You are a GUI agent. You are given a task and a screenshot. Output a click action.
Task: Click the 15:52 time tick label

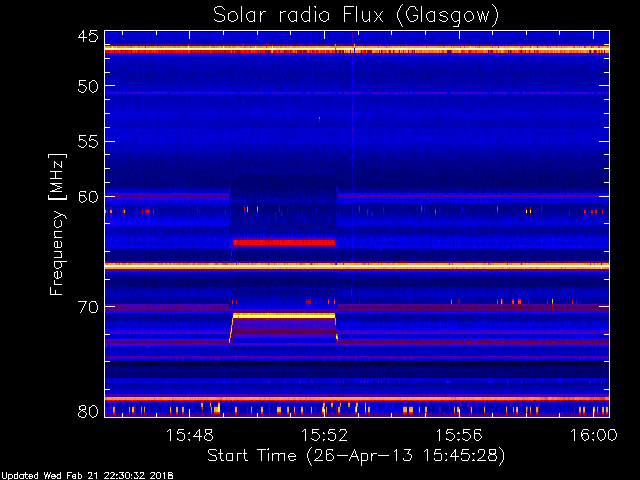pos(324,435)
